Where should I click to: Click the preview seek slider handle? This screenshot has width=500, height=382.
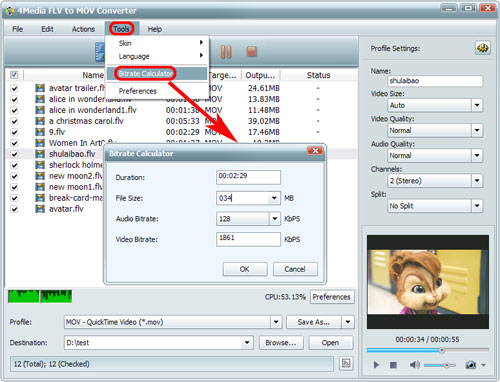tap(442, 350)
